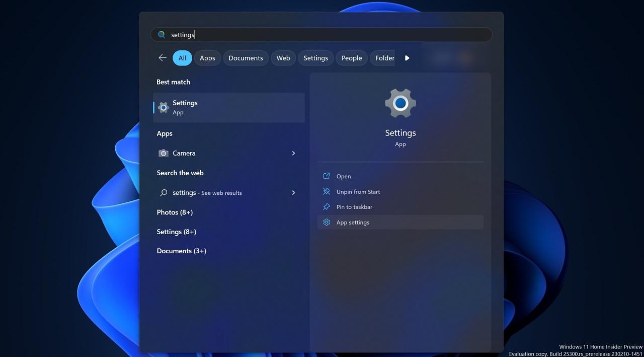Go back using the left arrow
Screen dimensions: 644x357
pyautogui.click(x=163, y=58)
